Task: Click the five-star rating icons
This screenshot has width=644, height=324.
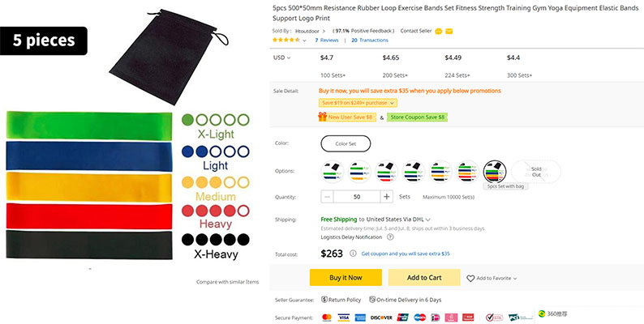Action: [x=286, y=40]
